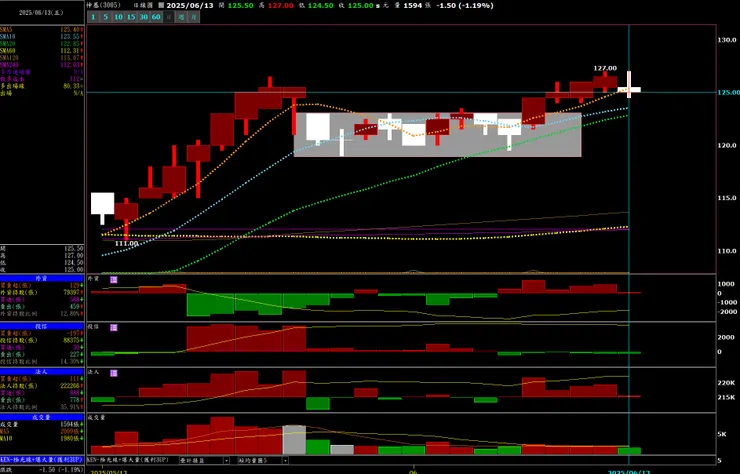Click the 222286 value in the 法人 panel
This screenshot has height=474, width=740.
point(71,386)
